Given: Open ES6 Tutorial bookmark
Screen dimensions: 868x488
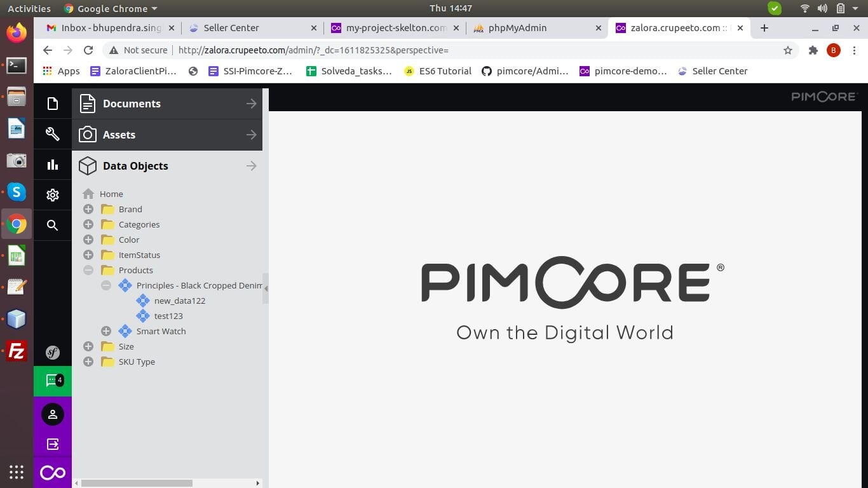Looking at the screenshot, I should click(438, 71).
